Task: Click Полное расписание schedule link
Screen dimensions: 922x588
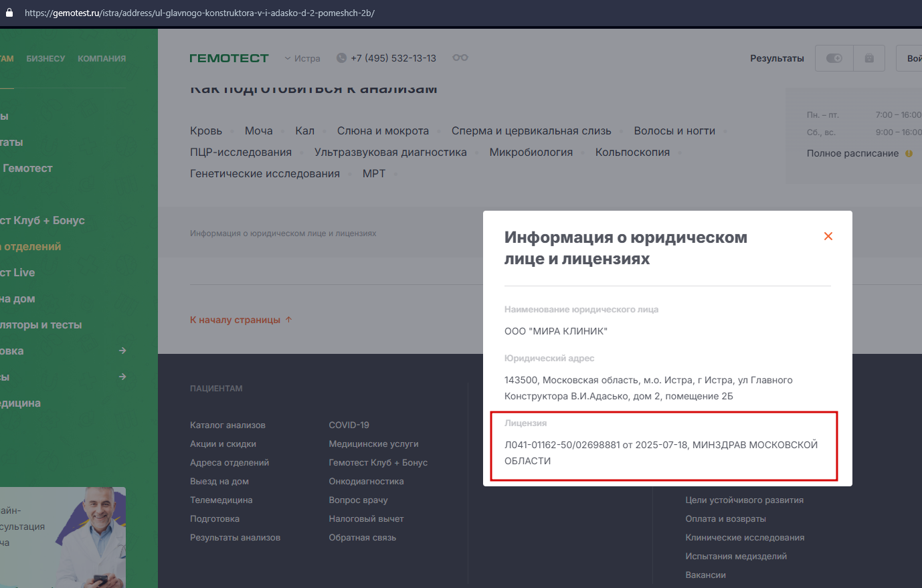Action: click(852, 153)
